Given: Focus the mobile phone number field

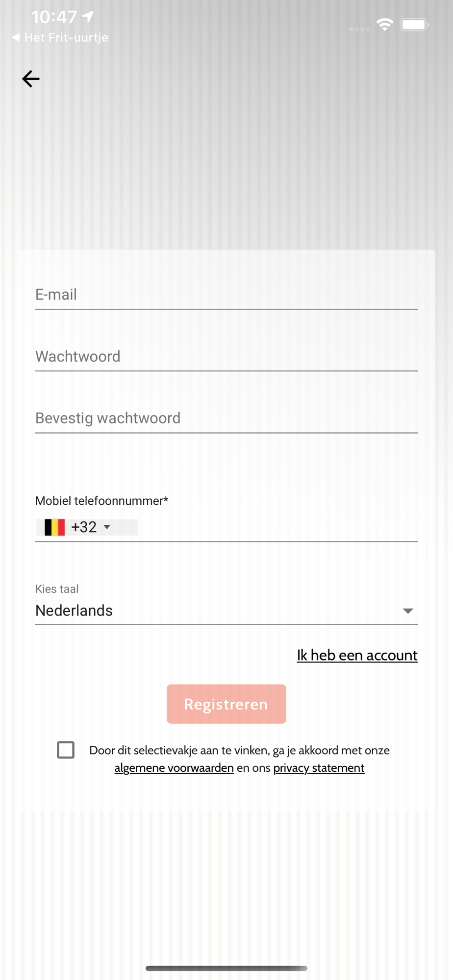Looking at the screenshot, I should (277, 527).
